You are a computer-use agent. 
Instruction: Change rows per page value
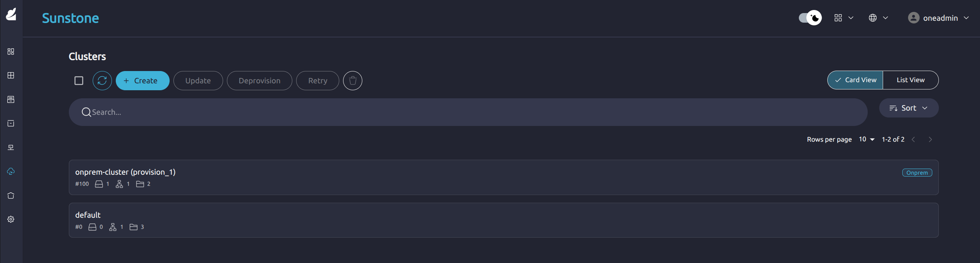coord(867,139)
